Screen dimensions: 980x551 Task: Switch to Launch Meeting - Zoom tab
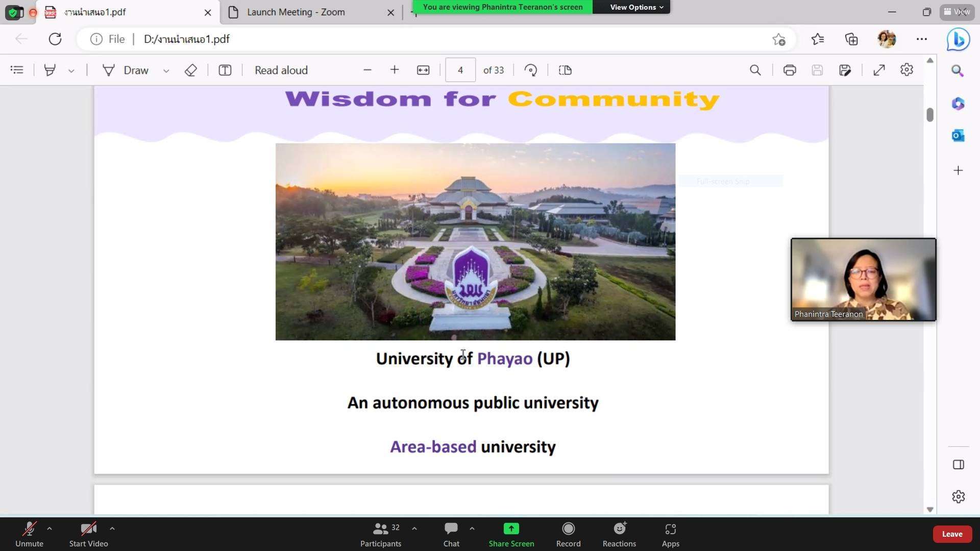click(x=296, y=12)
